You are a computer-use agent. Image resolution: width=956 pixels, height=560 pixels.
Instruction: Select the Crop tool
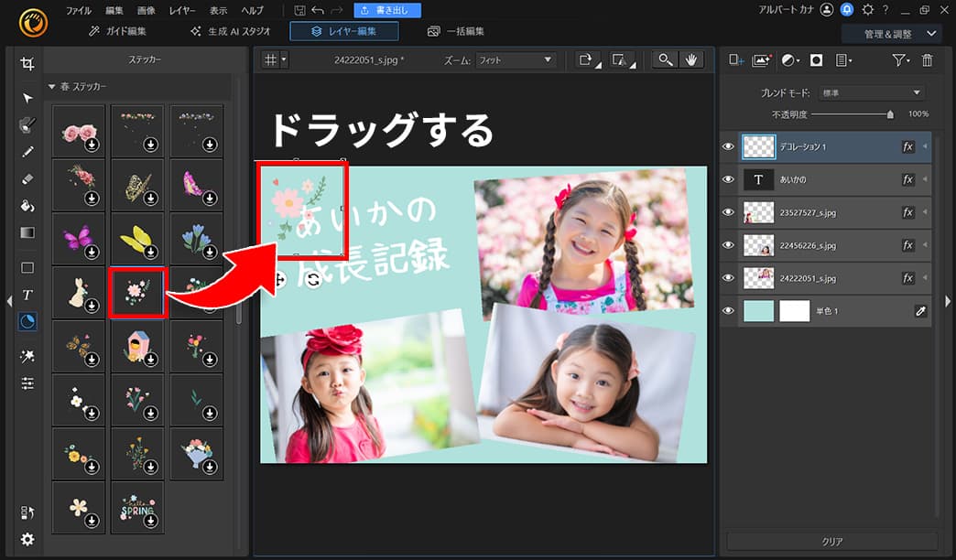(x=27, y=63)
